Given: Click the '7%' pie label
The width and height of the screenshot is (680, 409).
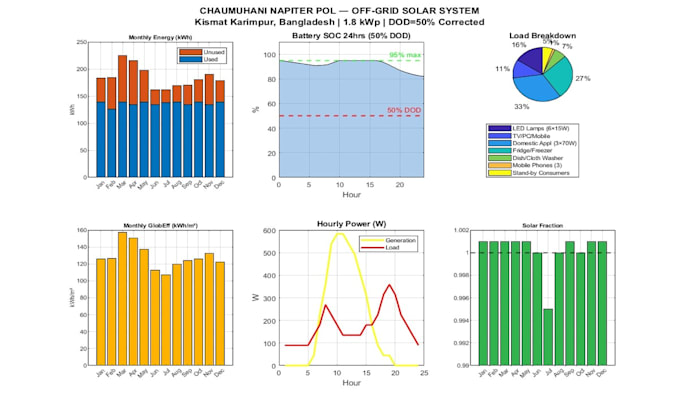Looking at the screenshot, I should (x=567, y=46).
